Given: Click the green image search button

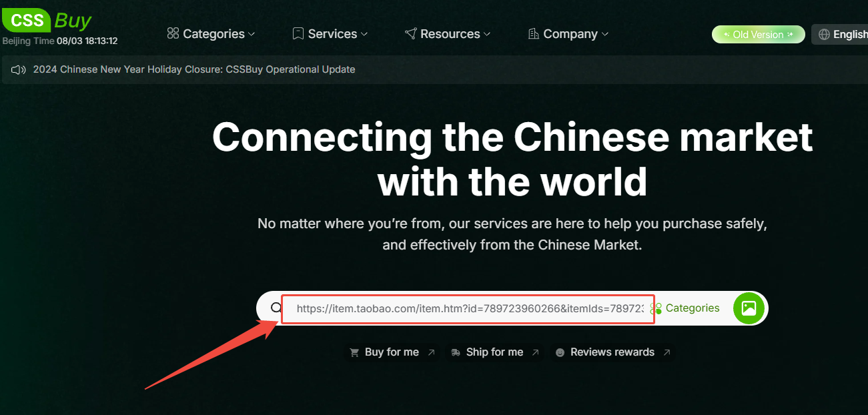Looking at the screenshot, I should point(749,308).
